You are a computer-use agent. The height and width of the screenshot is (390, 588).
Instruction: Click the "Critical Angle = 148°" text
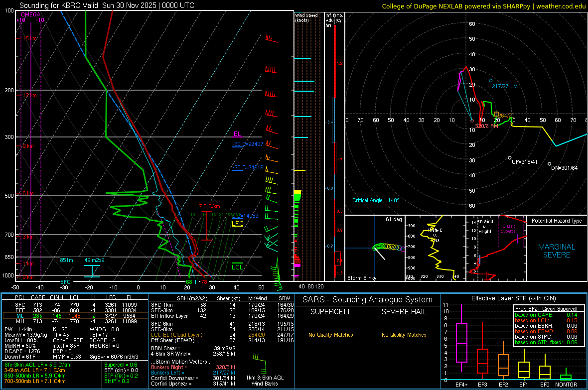pyautogui.click(x=376, y=200)
